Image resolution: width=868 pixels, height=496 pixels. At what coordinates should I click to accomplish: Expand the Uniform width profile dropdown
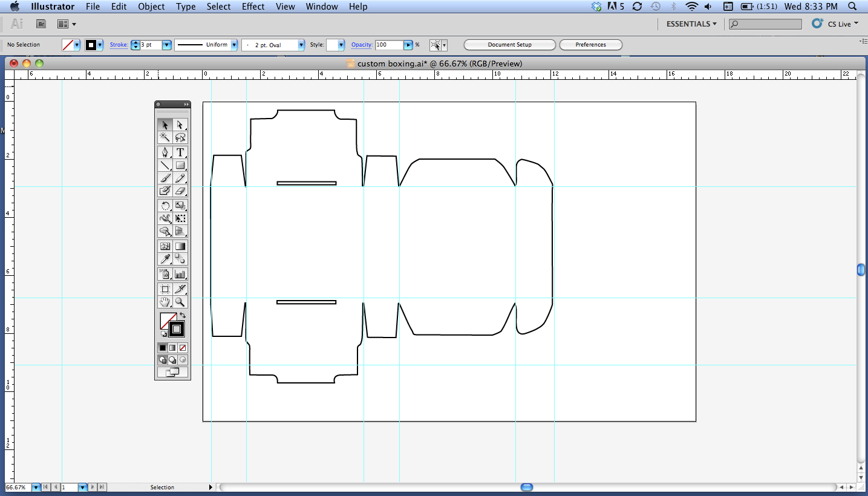pos(233,45)
